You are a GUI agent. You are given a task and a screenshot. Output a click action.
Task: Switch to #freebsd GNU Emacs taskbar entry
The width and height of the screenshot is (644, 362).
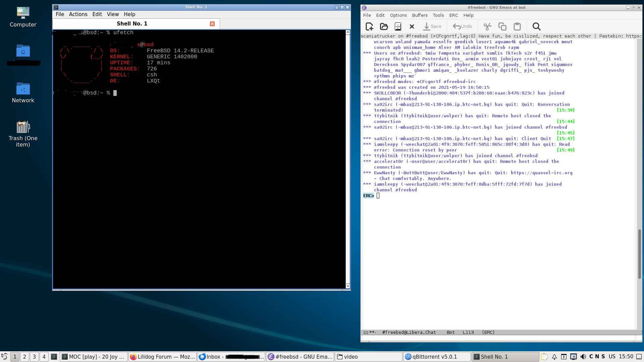point(300,357)
